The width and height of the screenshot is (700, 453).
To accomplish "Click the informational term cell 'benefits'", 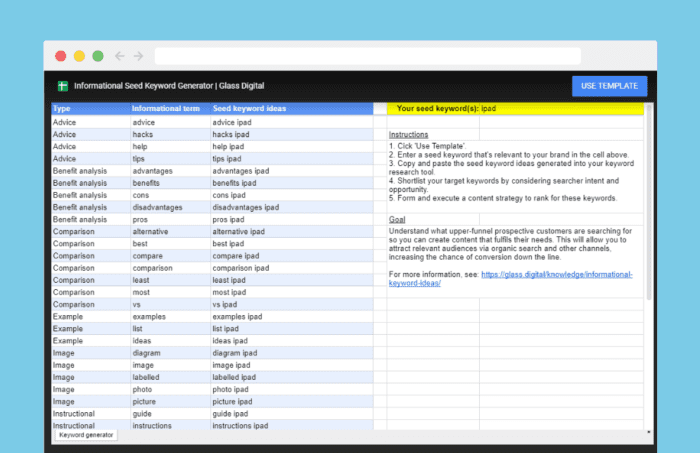I will tap(170, 183).
